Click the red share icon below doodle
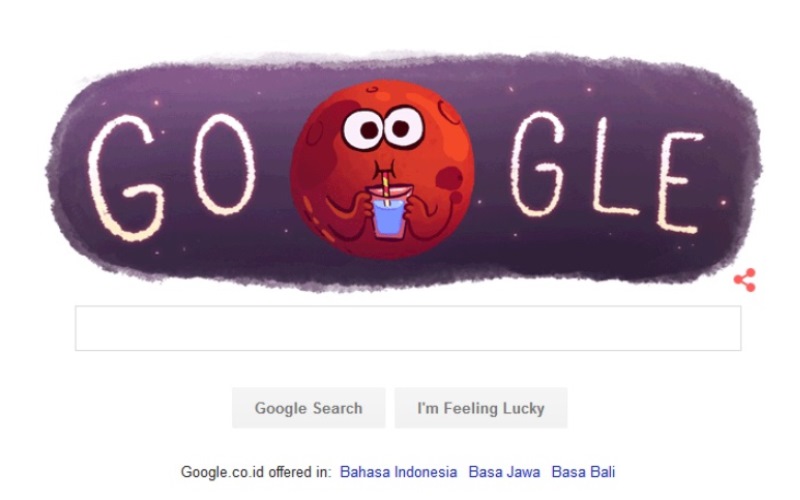Viewport: 800px width, 500px height. [x=745, y=280]
